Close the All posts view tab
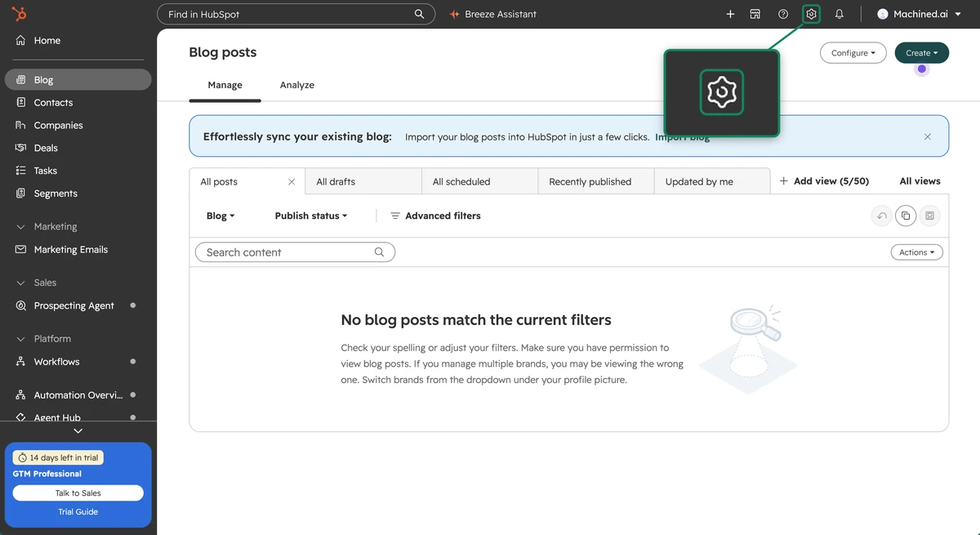 [x=292, y=181]
